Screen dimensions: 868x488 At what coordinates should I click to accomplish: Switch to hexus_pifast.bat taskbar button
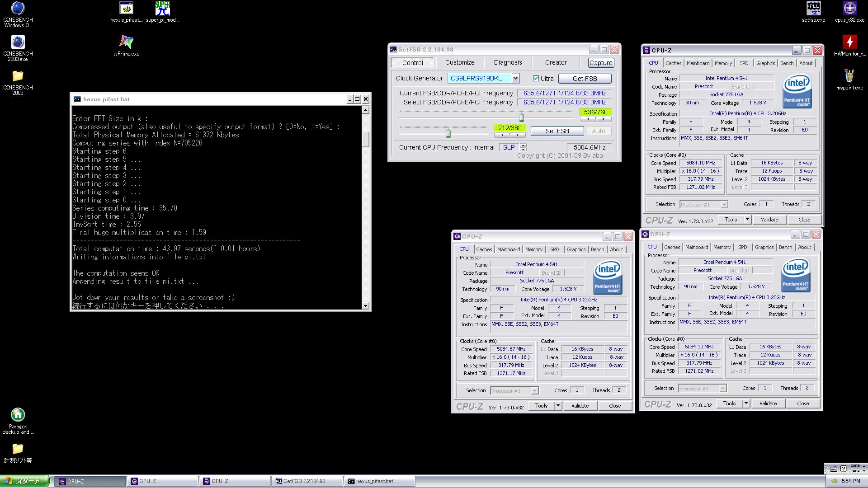pyautogui.click(x=380, y=481)
